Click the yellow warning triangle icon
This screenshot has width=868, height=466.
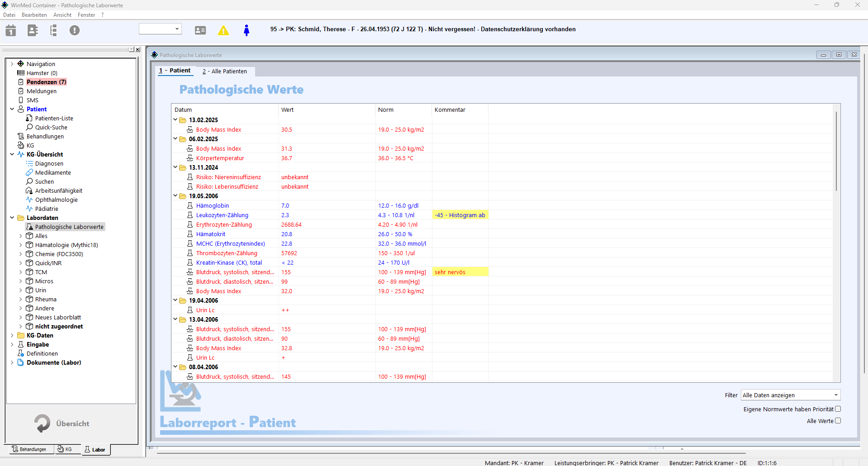[223, 30]
